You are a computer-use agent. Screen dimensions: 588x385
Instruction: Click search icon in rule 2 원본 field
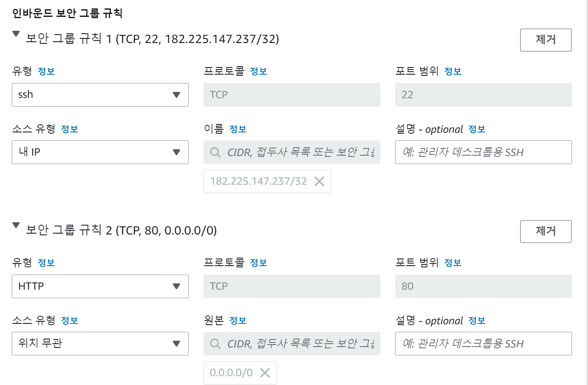(215, 344)
